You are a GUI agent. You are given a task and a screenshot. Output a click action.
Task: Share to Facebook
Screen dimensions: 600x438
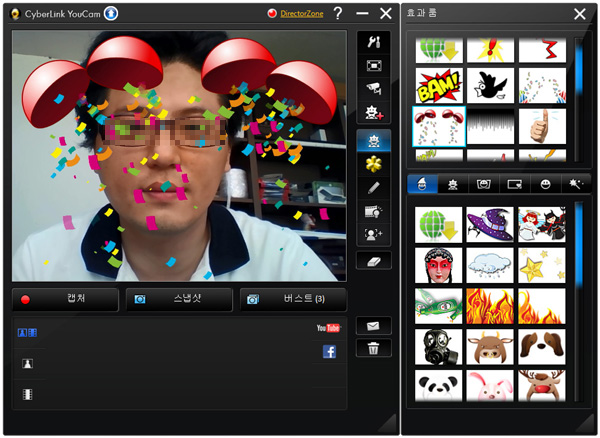point(329,351)
